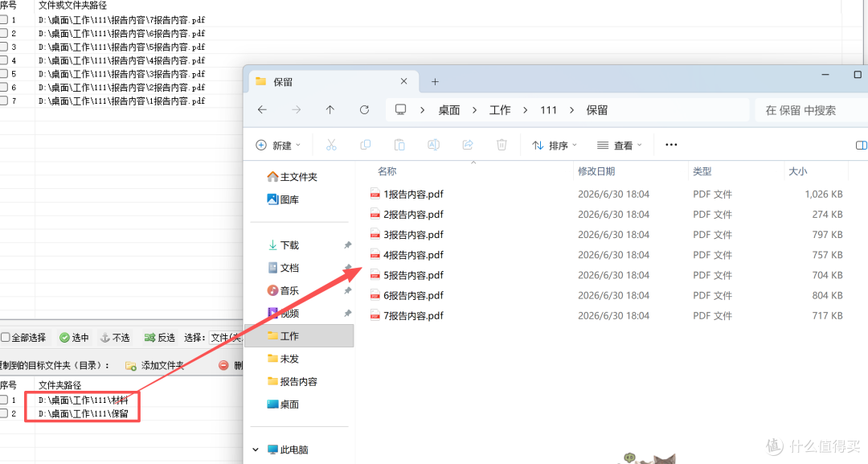The width and height of the screenshot is (868, 464).
Task: Go forward with the right arrow button
Action: pyautogui.click(x=296, y=109)
